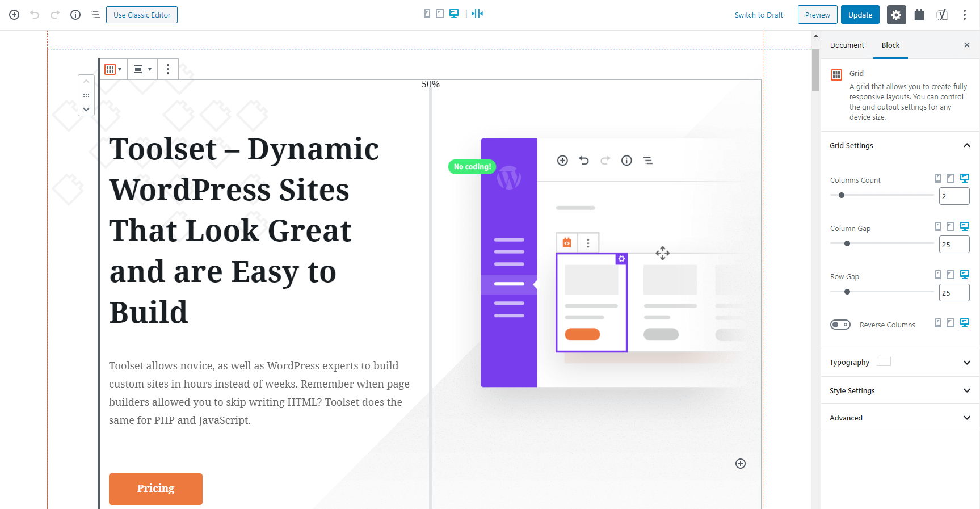Screen dimensions: 980x509
Task: Select desktop icon for Column Gap
Action: click(965, 226)
